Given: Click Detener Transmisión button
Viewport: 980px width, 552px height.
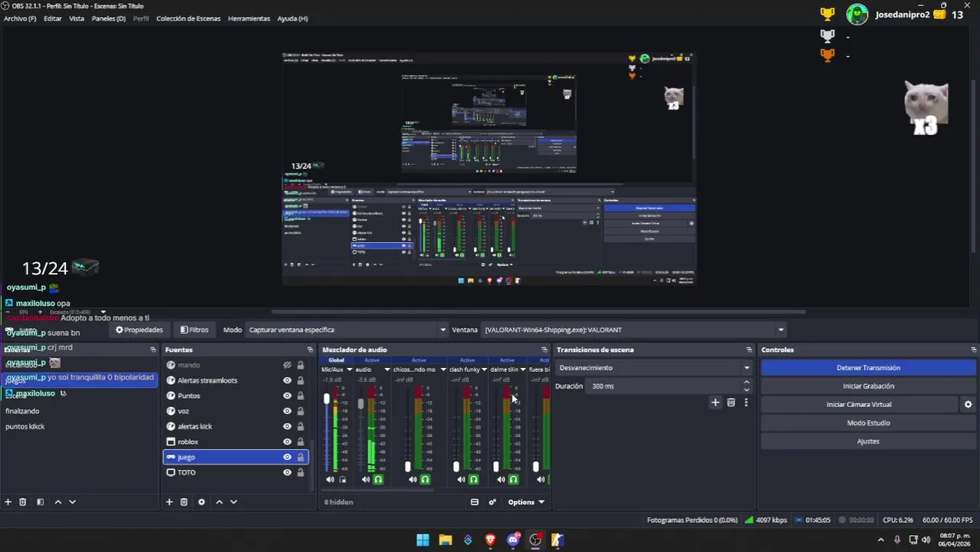Looking at the screenshot, I should (868, 368).
